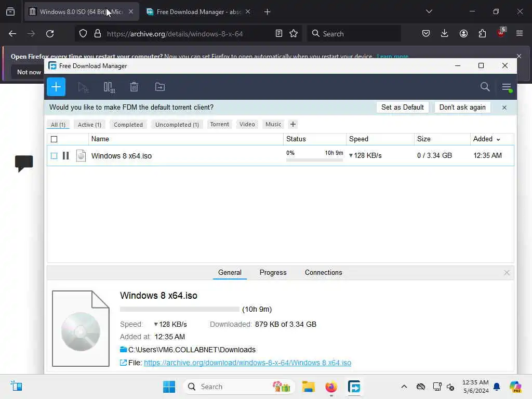Click the progress bar in the General panel

(x=179, y=309)
